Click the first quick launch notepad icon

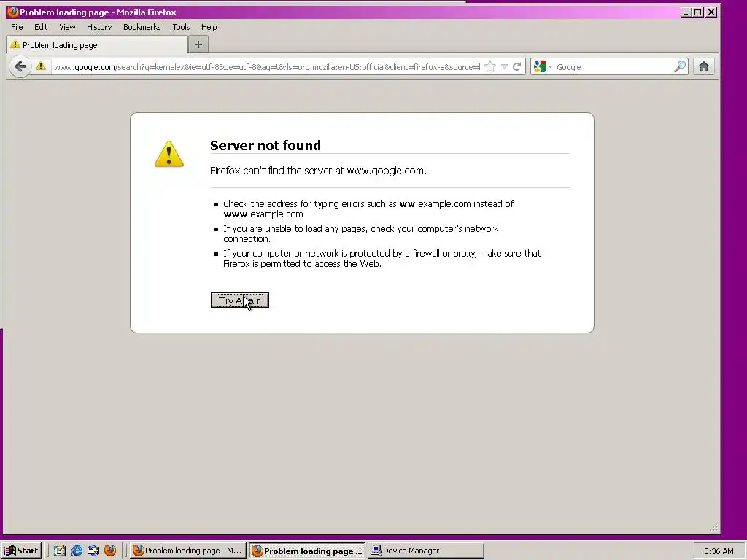[x=60, y=551]
